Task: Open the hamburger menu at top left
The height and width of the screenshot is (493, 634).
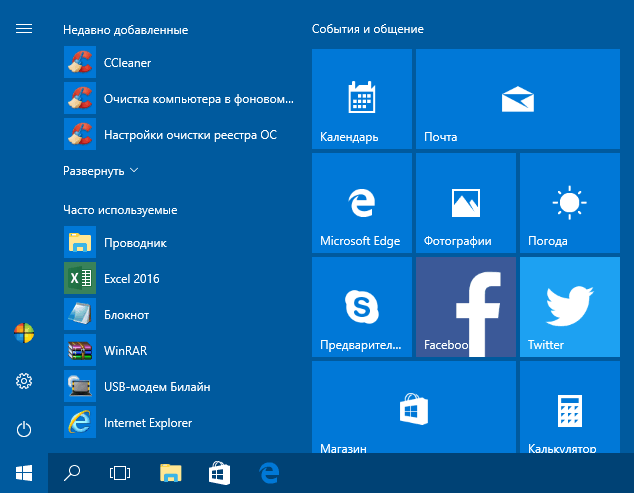Action: click(24, 29)
